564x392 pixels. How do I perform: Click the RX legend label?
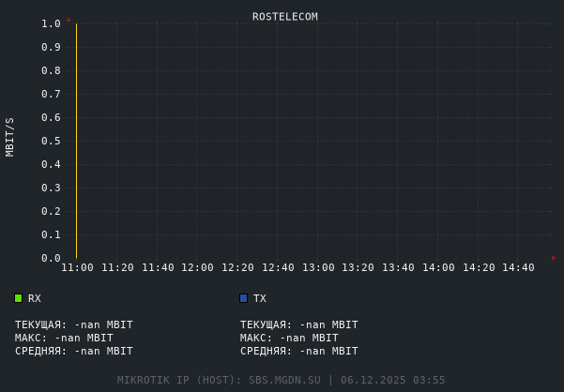click(35, 298)
